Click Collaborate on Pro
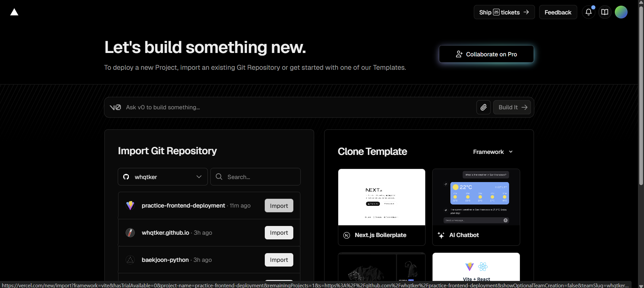Image resolution: width=644 pixels, height=288 pixels. (486, 54)
